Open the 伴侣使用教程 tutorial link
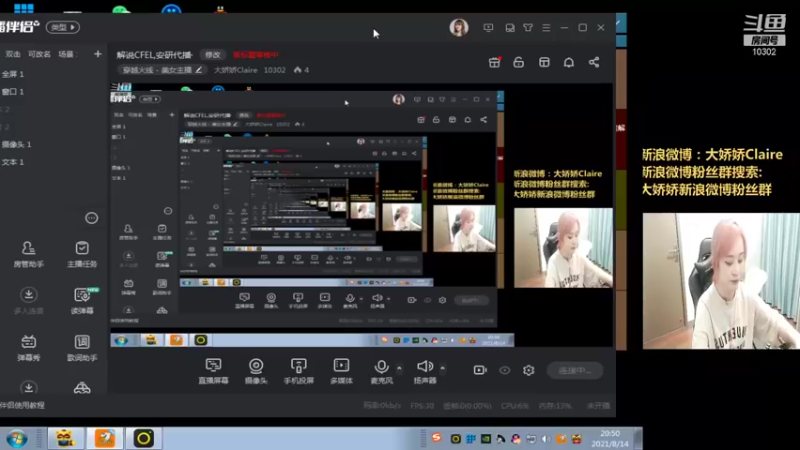Screen dimensions: 800x450 [22, 405]
